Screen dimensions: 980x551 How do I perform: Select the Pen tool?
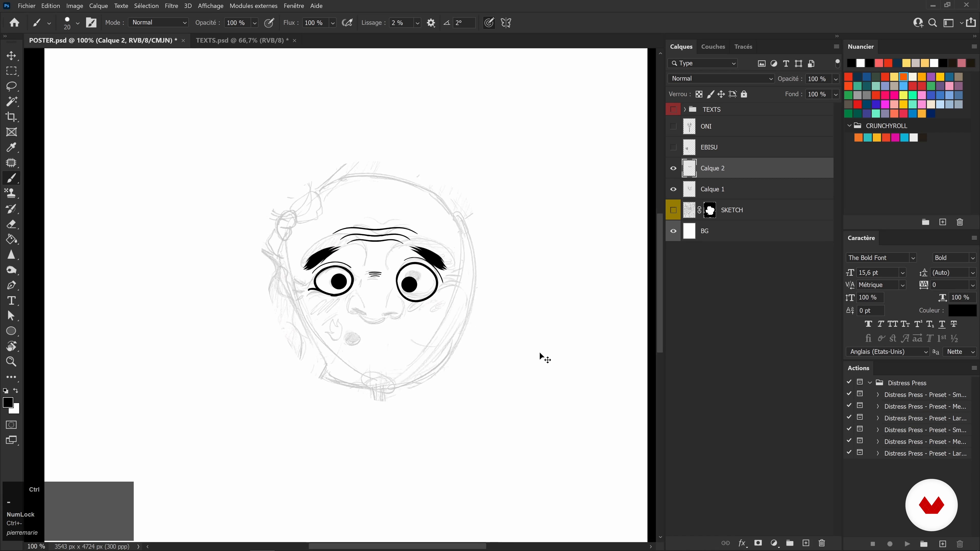[11, 285]
